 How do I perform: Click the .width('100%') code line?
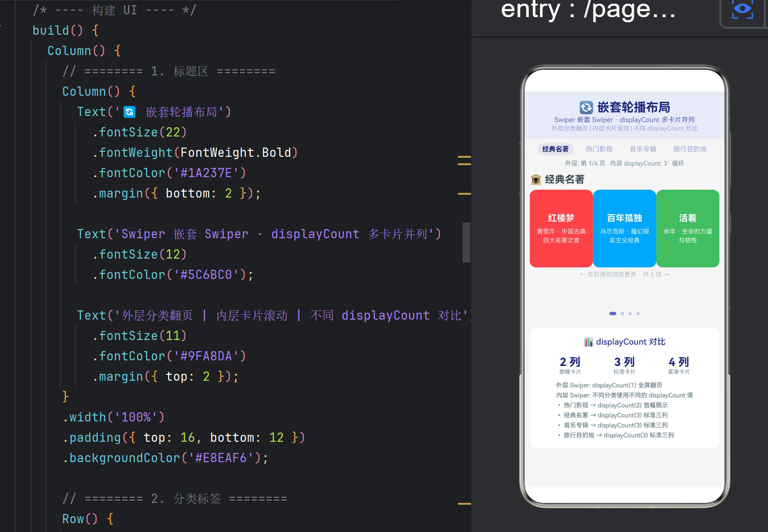[114, 417]
